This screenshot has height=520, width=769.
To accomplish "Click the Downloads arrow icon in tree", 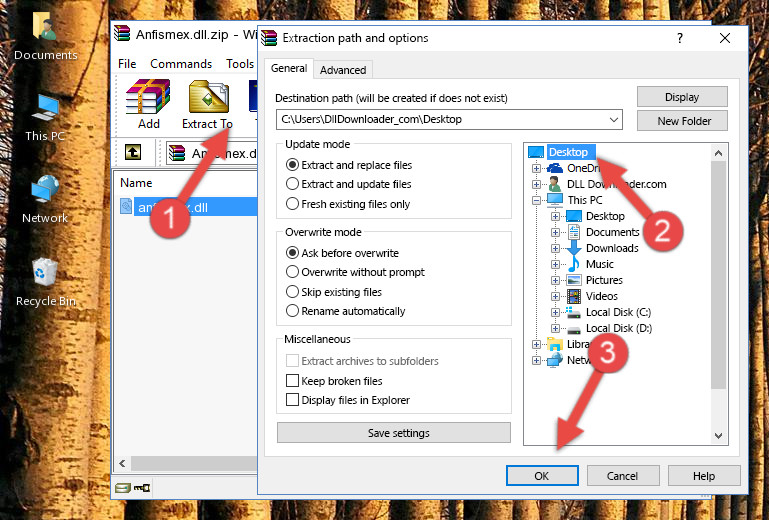I will [x=573, y=248].
